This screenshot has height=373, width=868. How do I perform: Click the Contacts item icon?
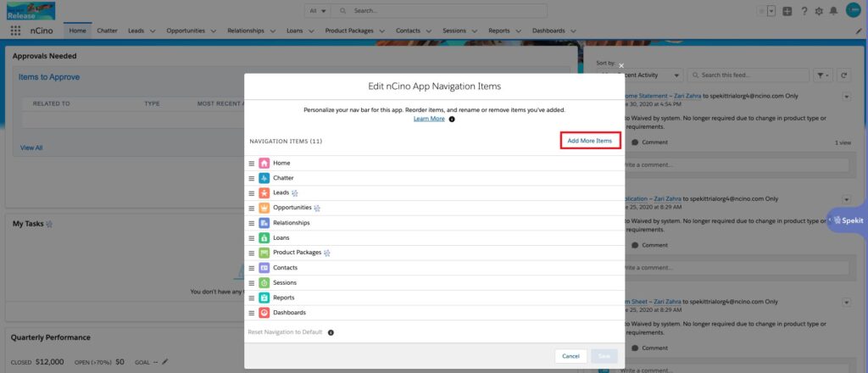[264, 268]
